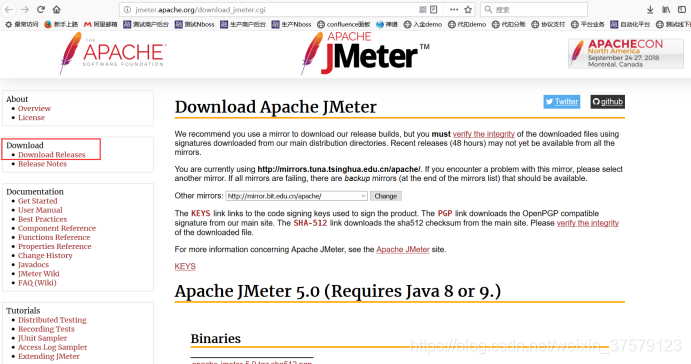Open the library bookshelf icon
The image size is (691, 364).
(x=666, y=10)
